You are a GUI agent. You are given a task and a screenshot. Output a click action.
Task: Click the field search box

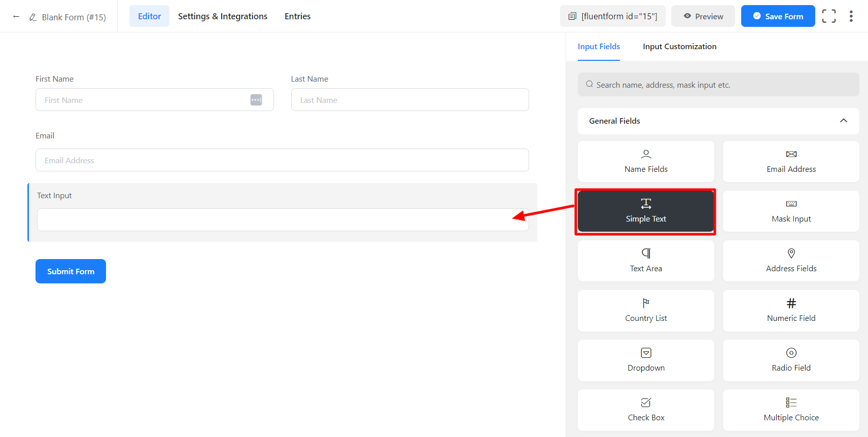coord(718,85)
